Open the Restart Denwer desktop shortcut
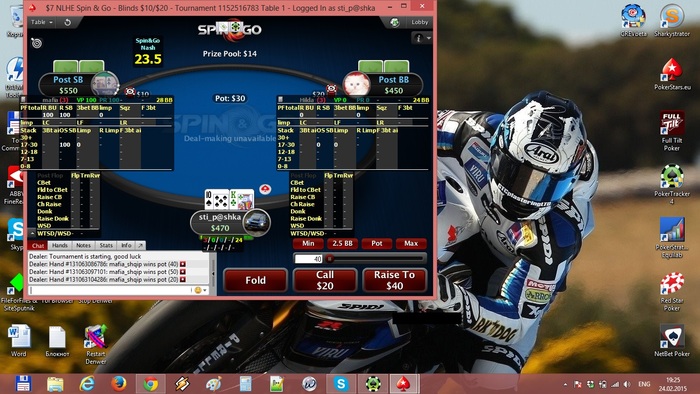 96,344
